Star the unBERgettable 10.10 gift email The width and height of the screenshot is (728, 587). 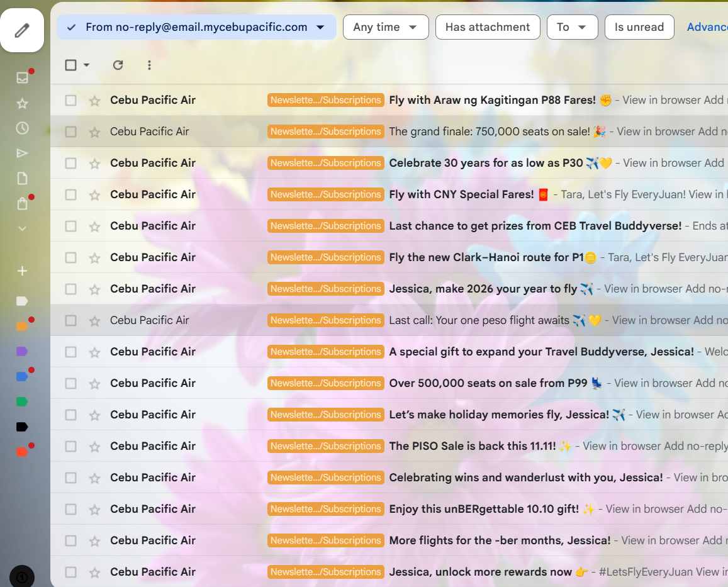95,510
